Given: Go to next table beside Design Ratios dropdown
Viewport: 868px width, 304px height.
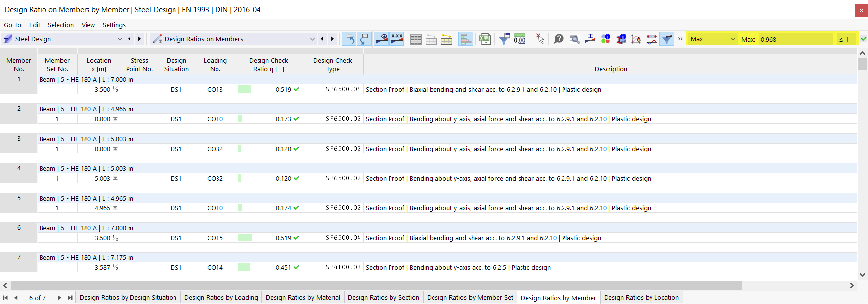Looking at the screenshot, I should 332,39.
